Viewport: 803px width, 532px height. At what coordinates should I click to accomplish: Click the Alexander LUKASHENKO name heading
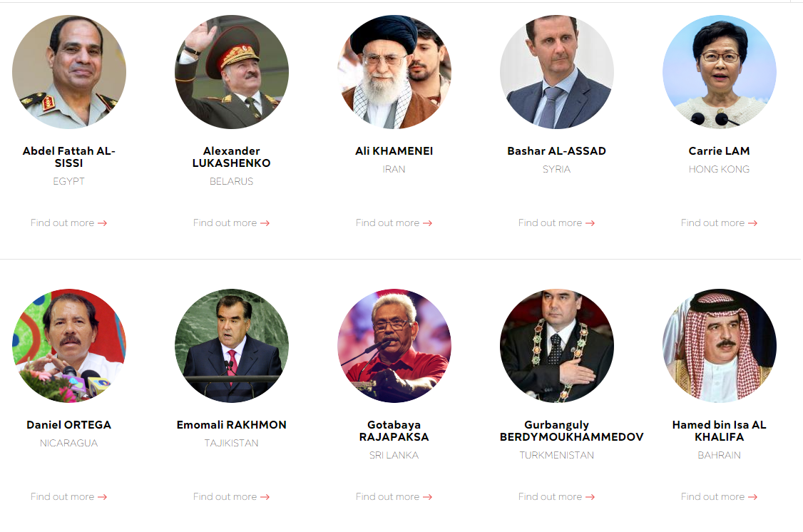232,157
